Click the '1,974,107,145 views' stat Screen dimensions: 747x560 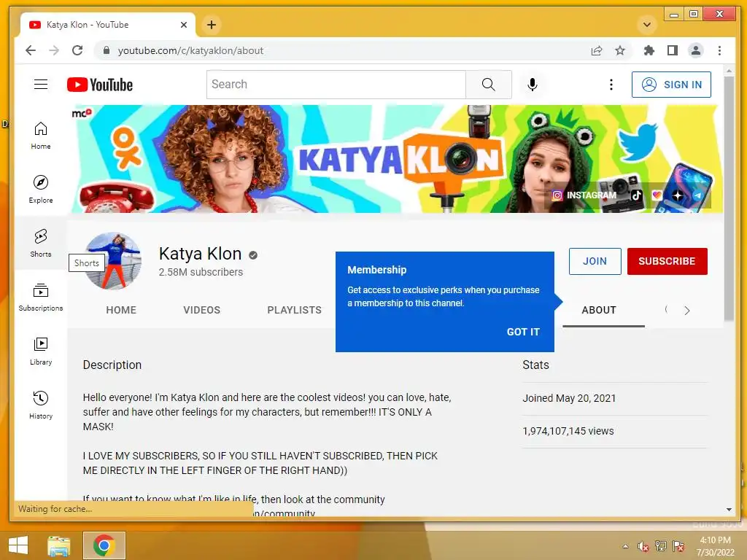coord(568,431)
